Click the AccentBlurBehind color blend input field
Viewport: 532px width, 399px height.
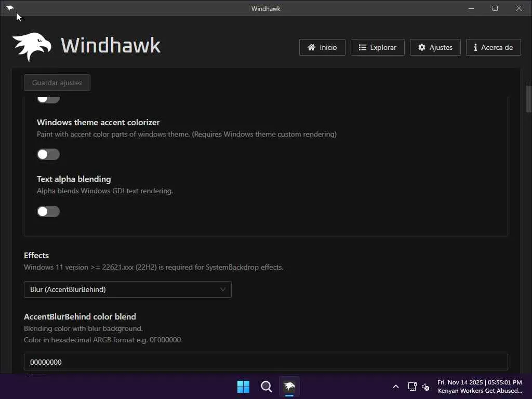pyautogui.click(x=265, y=362)
